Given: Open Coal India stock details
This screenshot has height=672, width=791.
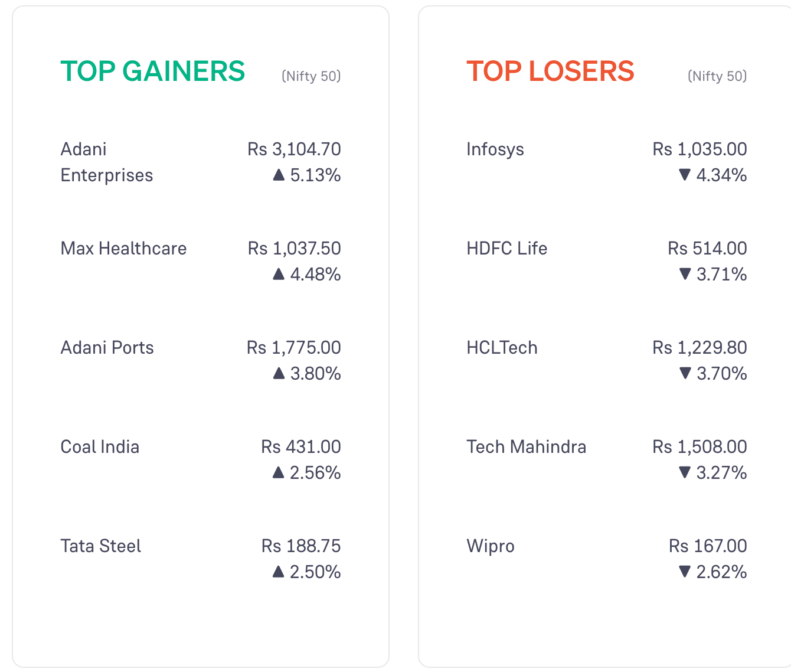Looking at the screenshot, I should (100, 446).
